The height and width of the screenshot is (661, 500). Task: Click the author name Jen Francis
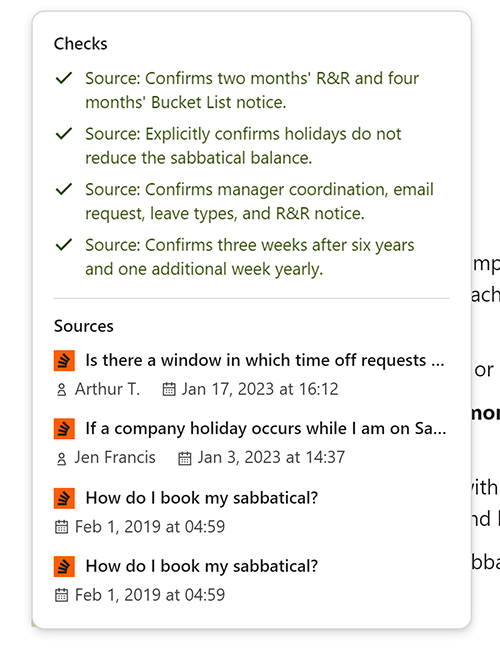115,457
